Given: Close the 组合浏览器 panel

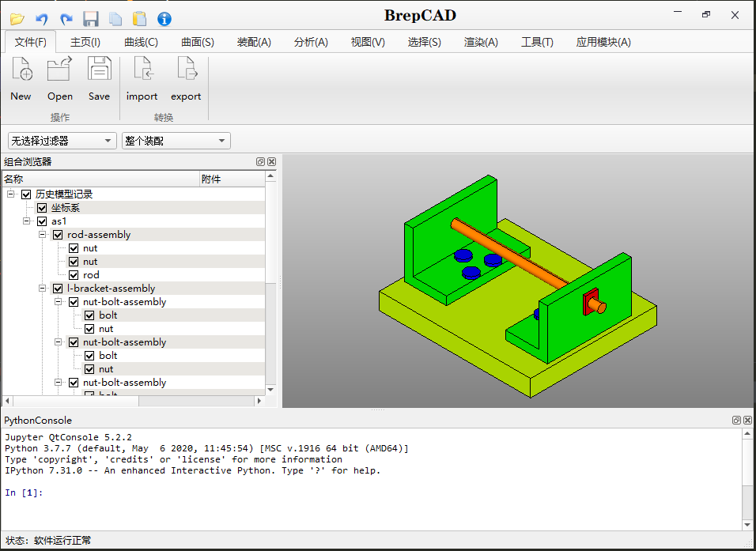Looking at the screenshot, I should [x=272, y=162].
